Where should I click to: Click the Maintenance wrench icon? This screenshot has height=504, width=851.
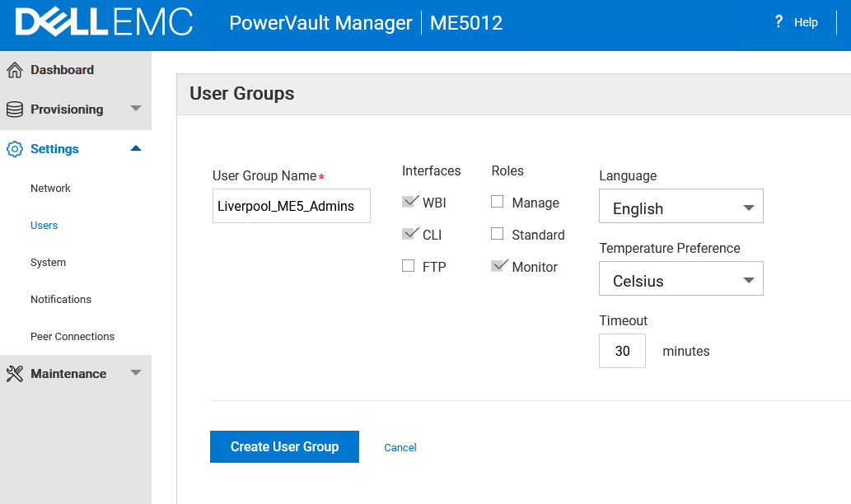[15, 373]
